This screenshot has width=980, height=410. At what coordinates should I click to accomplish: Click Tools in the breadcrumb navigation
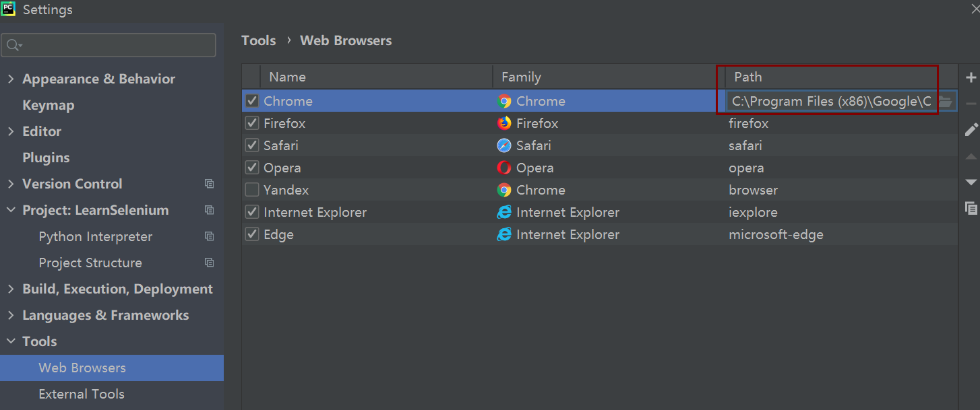258,40
